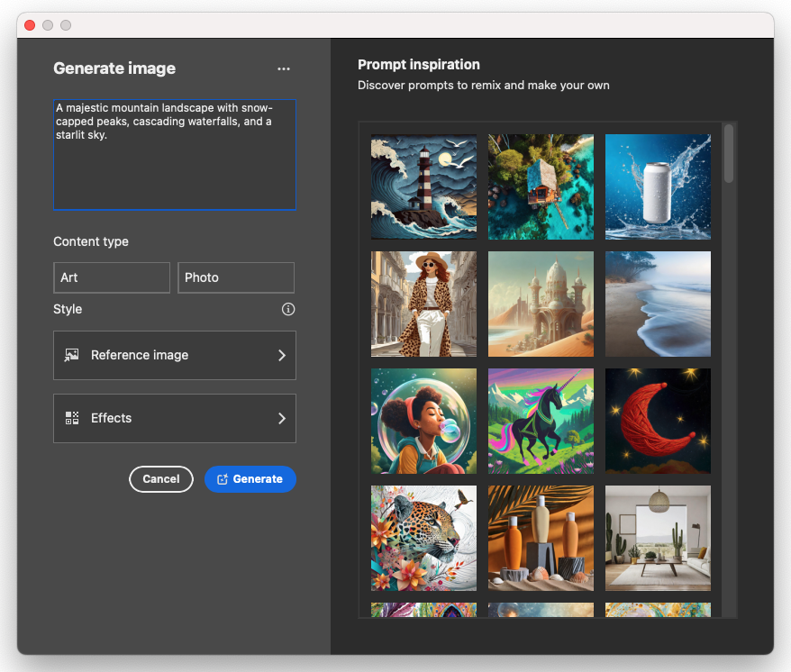Click the Style label

[68, 309]
